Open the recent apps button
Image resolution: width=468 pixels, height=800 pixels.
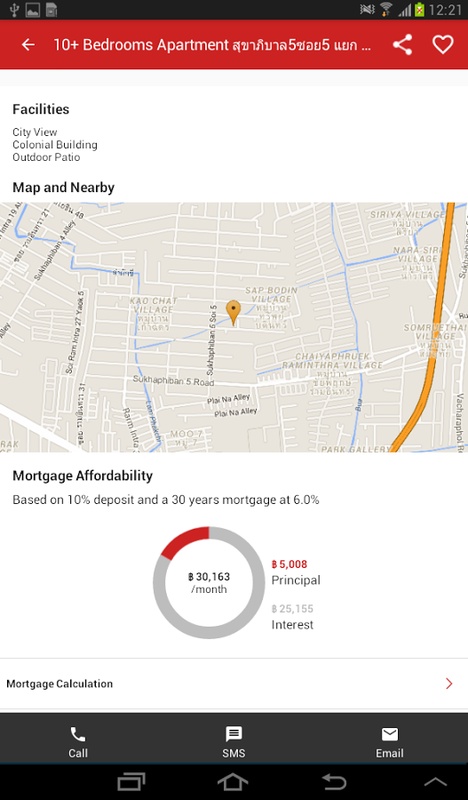click(131, 782)
